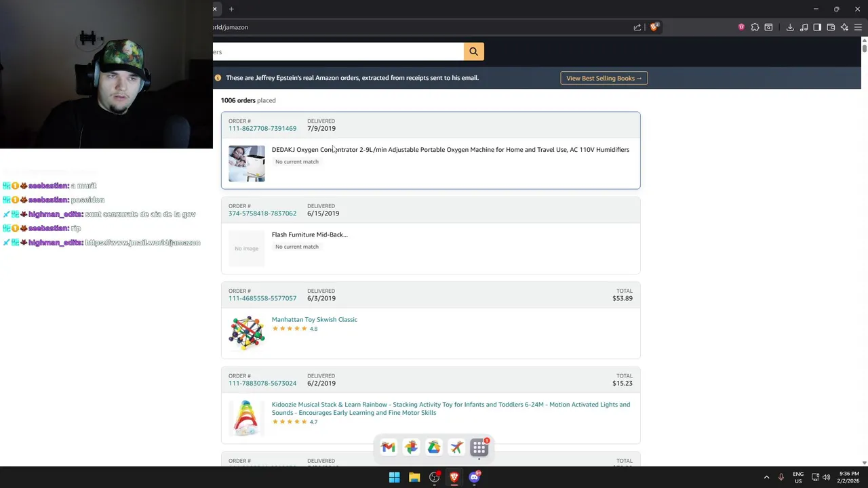Open the new tab plus button
The height and width of the screenshot is (488, 868).
pyautogui.click(x=231, y=9)
